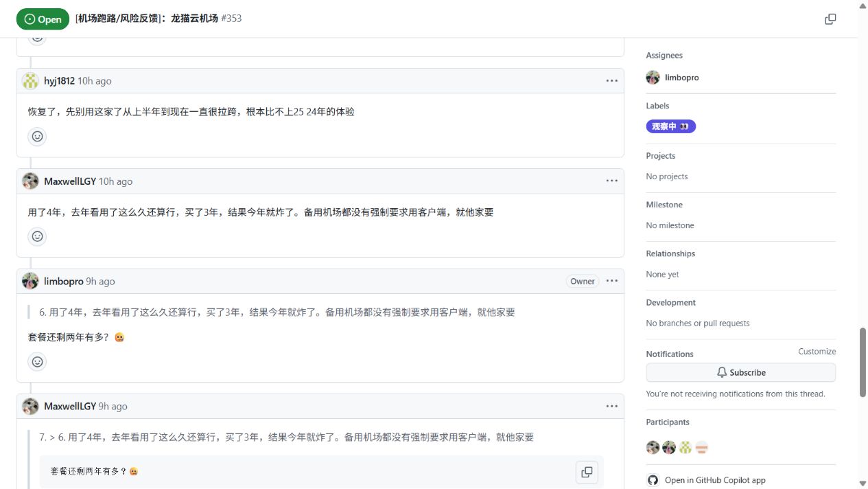Open MaxwellLGY username on the 9h ago comment

pyautogui.click(x=70, y=406)
